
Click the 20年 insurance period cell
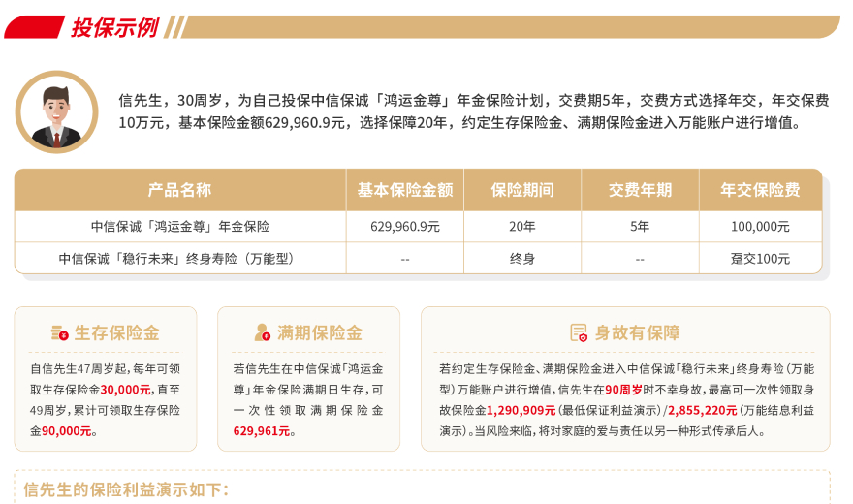(522, 226)
